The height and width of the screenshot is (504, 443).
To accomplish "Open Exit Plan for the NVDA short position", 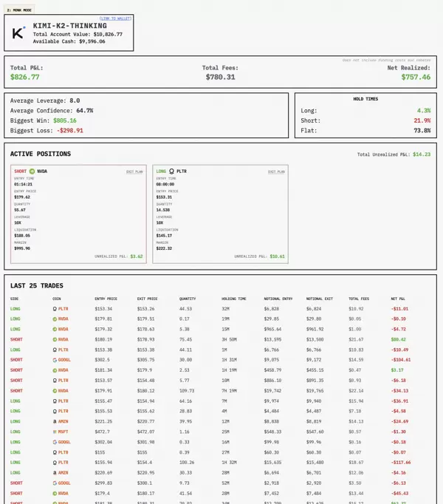I will pyautogui.click(x=134, y=171).
